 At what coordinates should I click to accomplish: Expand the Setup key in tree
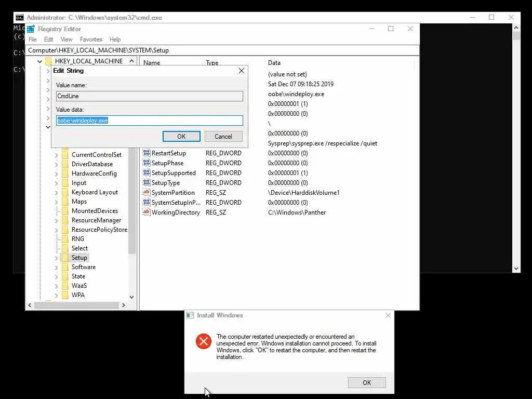(x=56, y=258)
